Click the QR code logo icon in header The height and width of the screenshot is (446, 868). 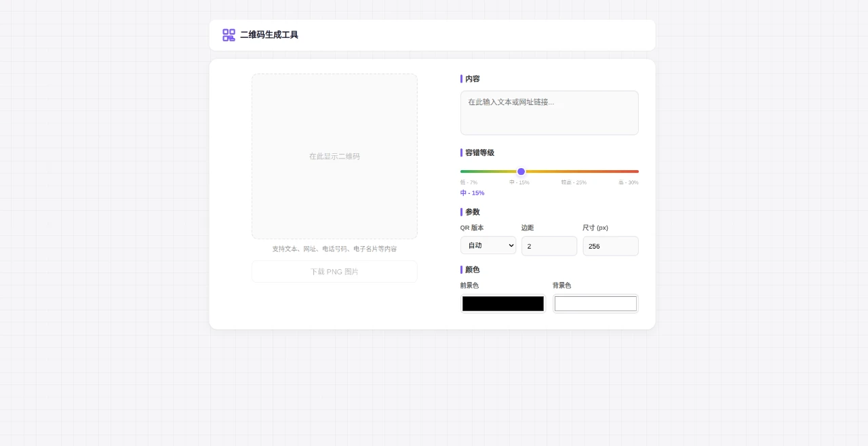(x=229, y=35)
